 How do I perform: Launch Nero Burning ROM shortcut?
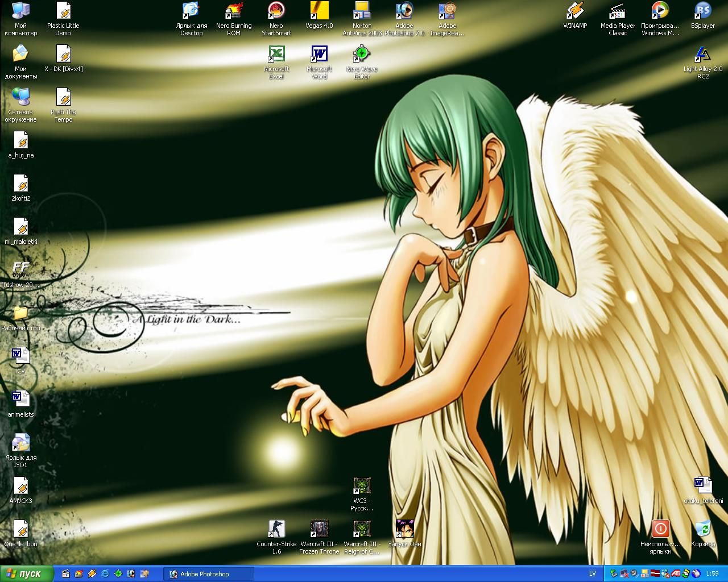click(234, 19)
